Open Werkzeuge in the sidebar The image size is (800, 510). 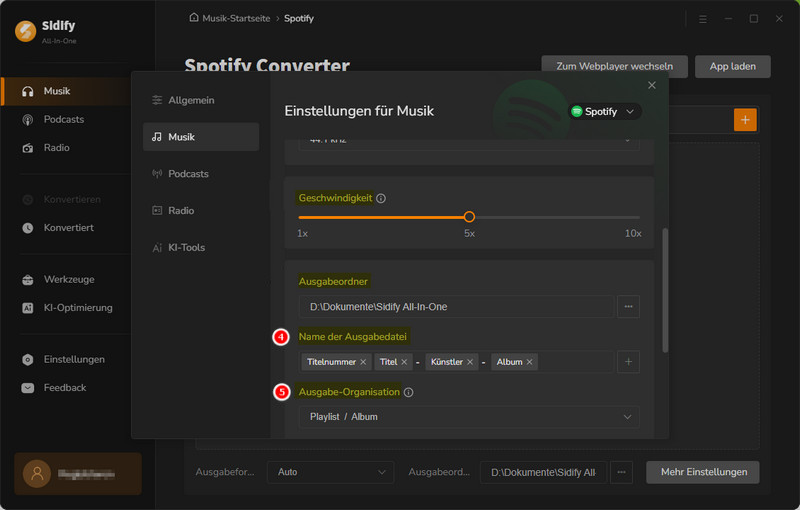coord(69,279)
